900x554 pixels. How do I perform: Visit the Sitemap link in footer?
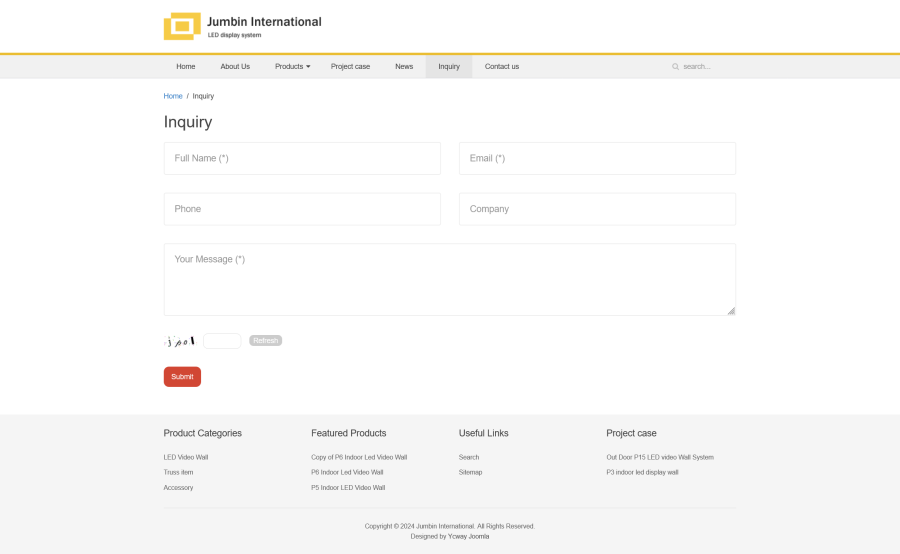[x=470, y=472]
